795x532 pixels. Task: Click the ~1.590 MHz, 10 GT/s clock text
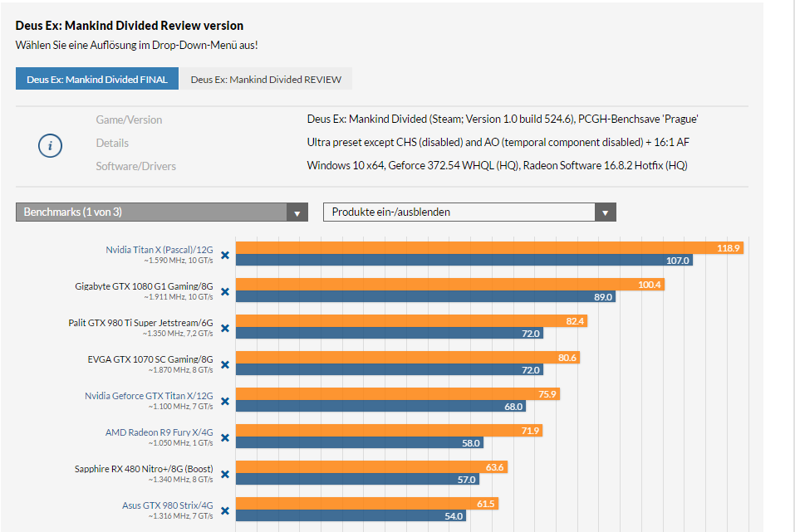179,261
